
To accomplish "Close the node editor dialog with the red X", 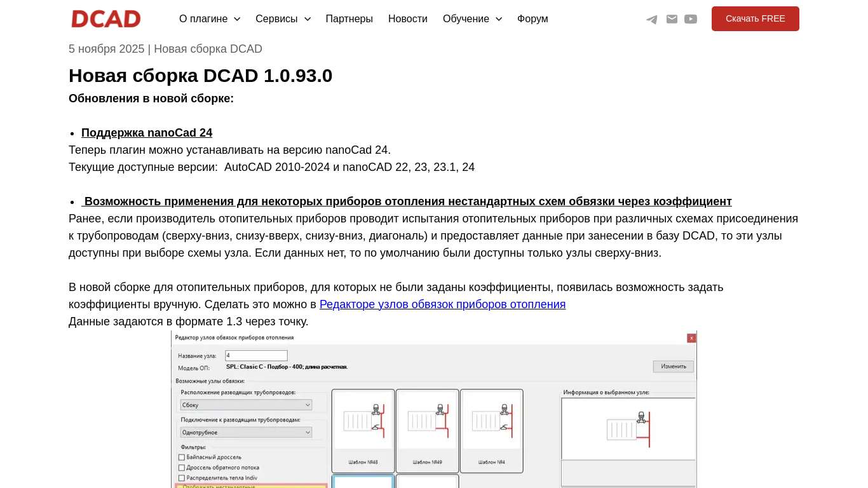I will 691,338.
